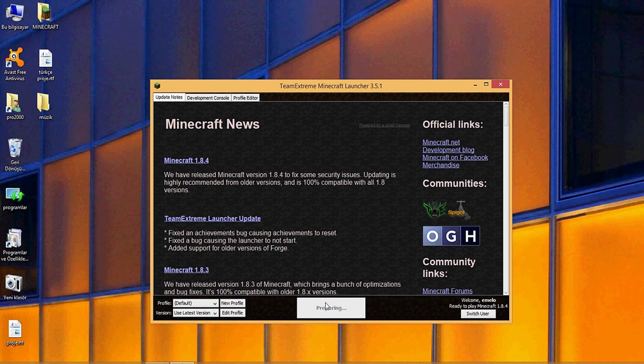This screenshot has height=364, width=644.
Task: Click the news scrollbar up arrow
Action: pos(506,104)
